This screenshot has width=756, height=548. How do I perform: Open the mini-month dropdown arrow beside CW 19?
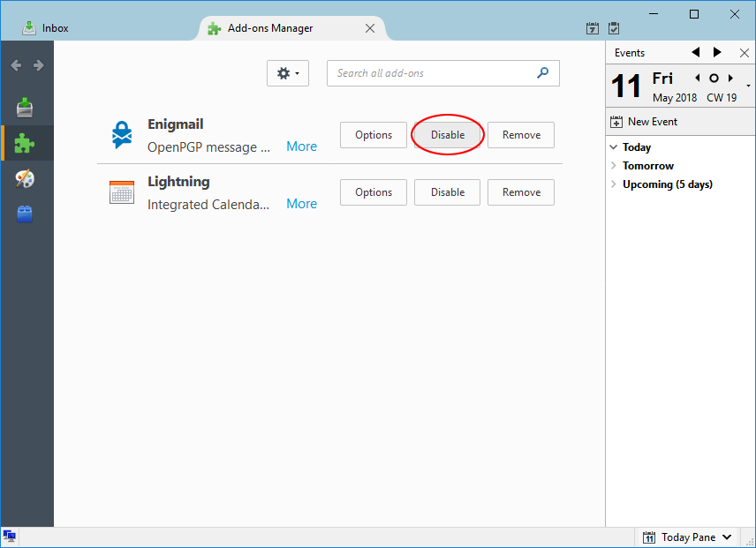748,86
